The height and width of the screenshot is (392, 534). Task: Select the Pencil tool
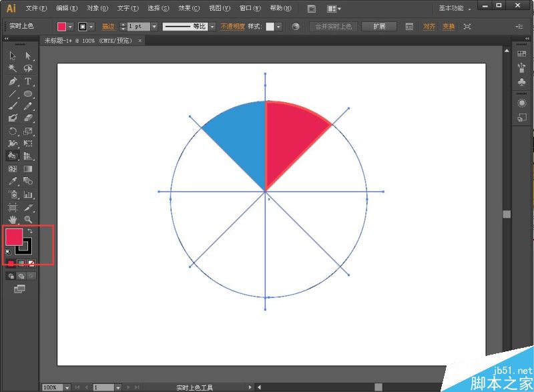coord(28,106)
